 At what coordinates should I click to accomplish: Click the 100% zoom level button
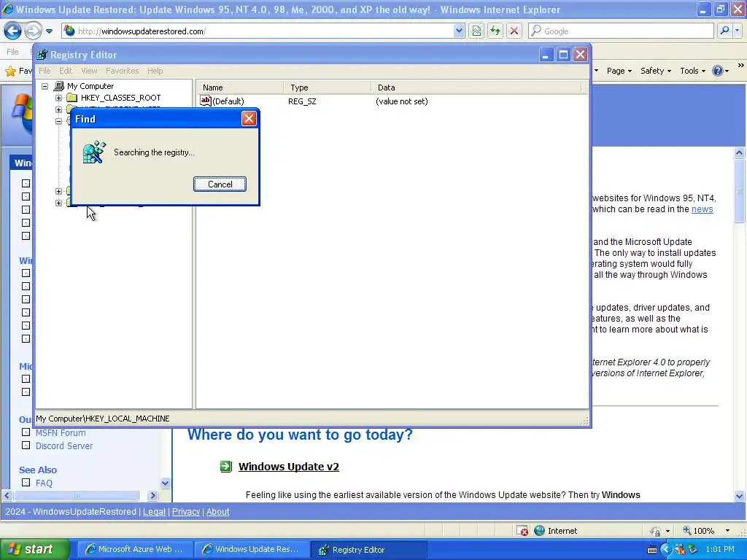pos(698,531)
